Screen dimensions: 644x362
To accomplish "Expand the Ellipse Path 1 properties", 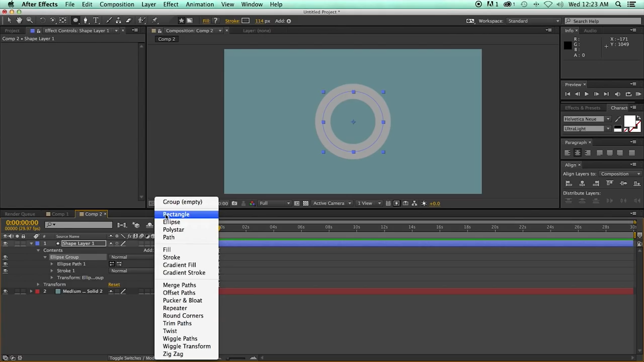I will pyautogui.click(x=52, y=264).
